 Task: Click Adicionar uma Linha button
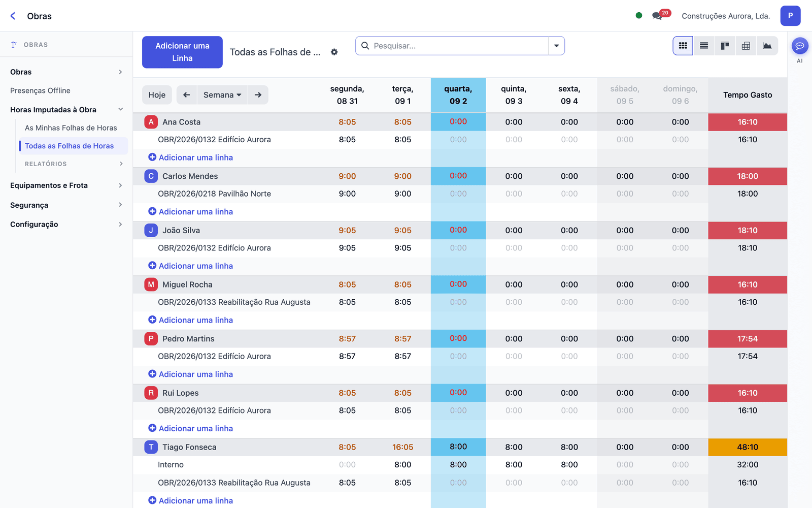(182, 52)
